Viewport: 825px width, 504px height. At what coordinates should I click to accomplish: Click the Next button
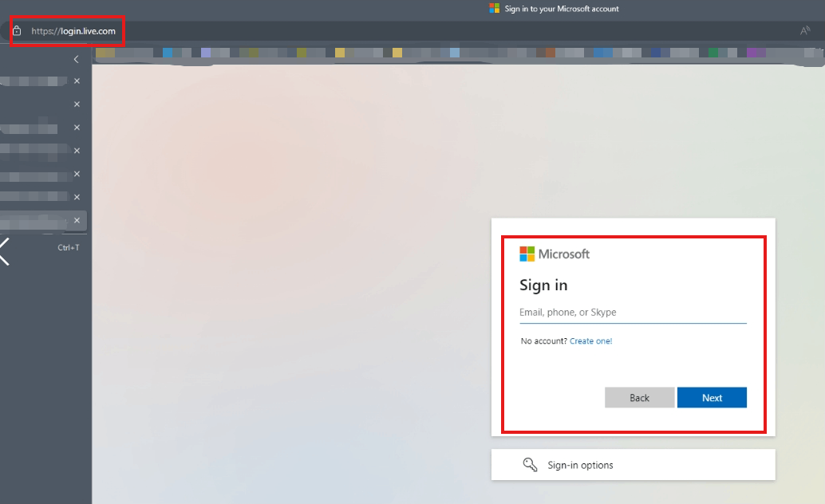(712, 397)
